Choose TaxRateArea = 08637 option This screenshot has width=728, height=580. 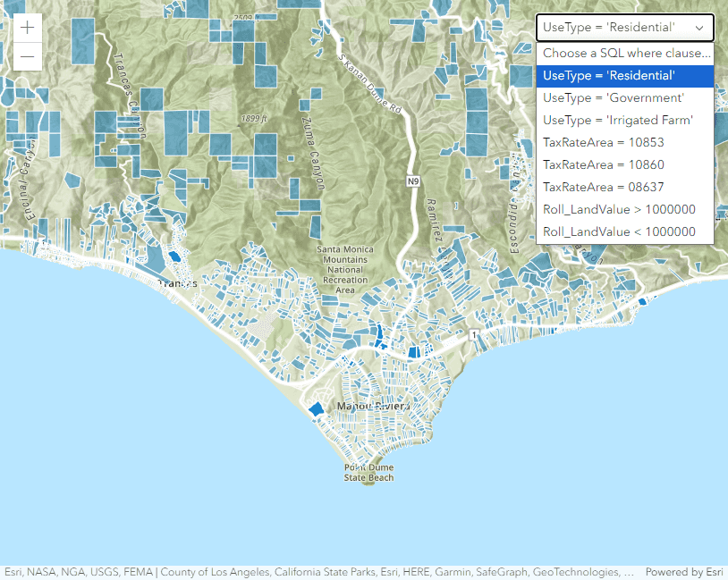click(x=624, y=188)
